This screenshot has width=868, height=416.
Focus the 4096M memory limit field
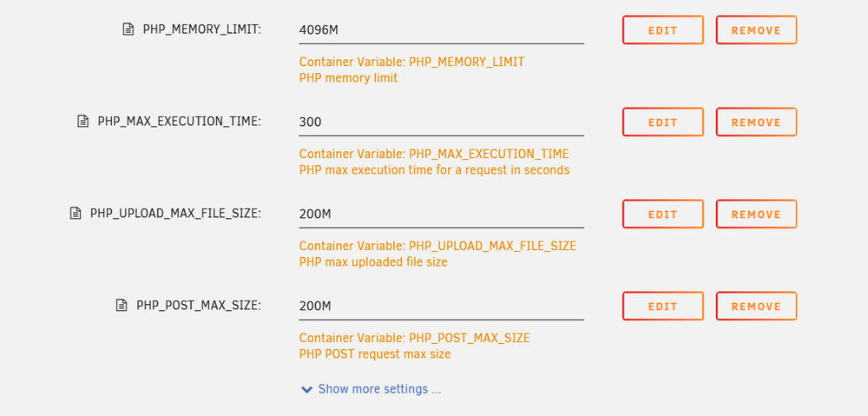pos(441,30)
